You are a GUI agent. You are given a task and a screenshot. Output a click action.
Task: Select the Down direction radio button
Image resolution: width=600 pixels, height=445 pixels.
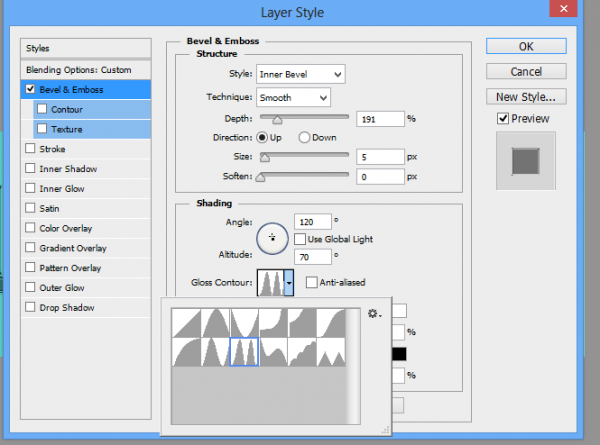304,137
